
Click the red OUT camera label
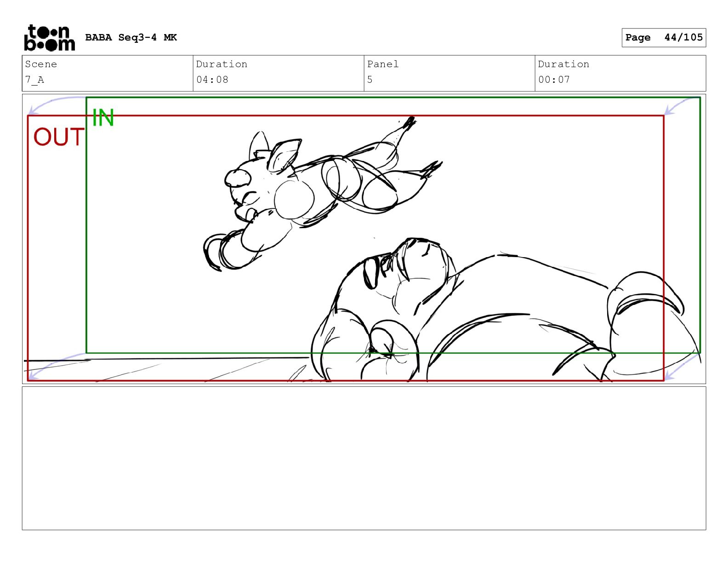59,137
